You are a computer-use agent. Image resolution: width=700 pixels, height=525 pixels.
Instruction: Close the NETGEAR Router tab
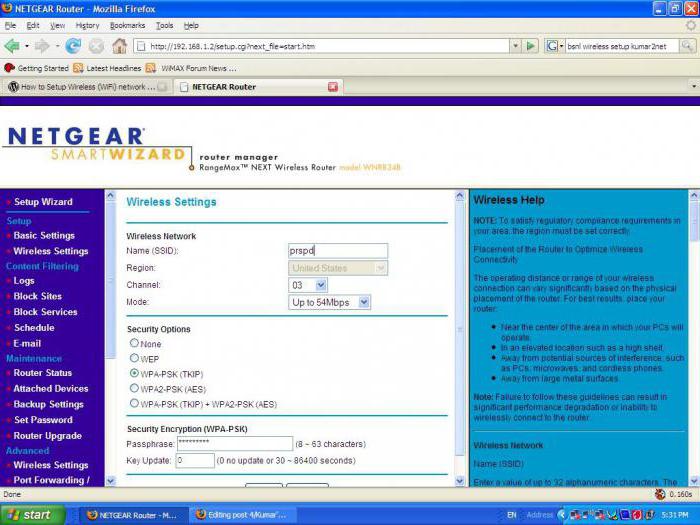333,87
